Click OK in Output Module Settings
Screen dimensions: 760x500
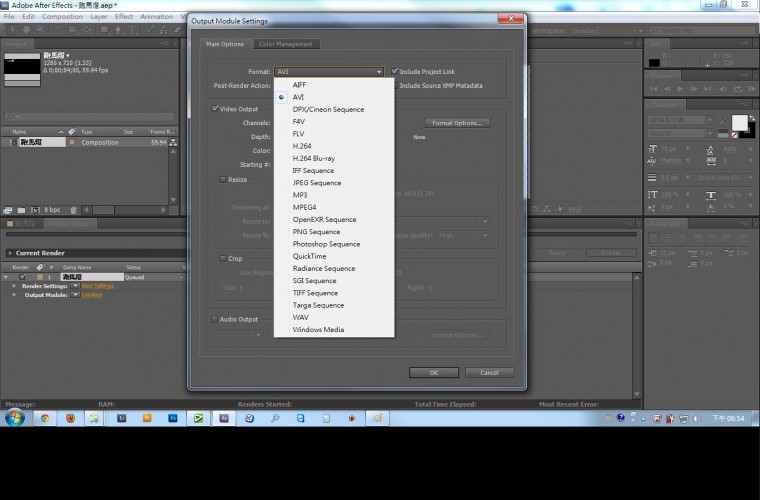(433, 372)
